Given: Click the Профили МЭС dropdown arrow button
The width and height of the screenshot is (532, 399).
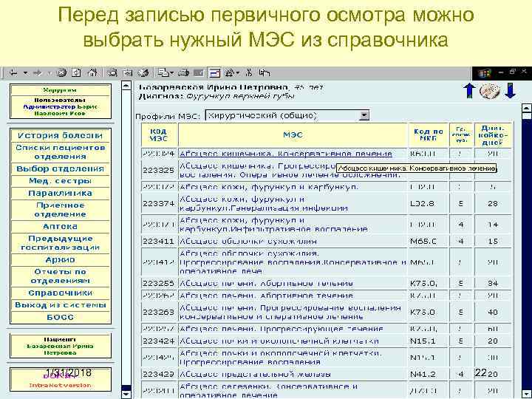Looking at the screenshot, I should pos(364,115).
